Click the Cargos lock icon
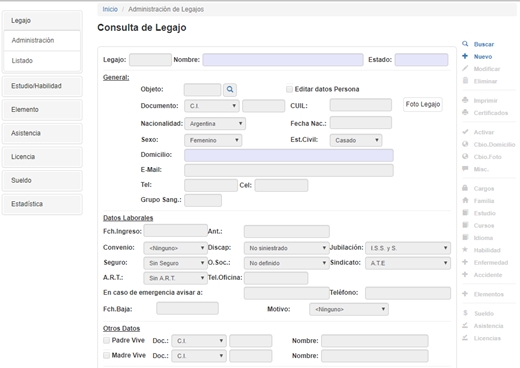This screenshot has height=368, width=520. [x=465, y=188]
